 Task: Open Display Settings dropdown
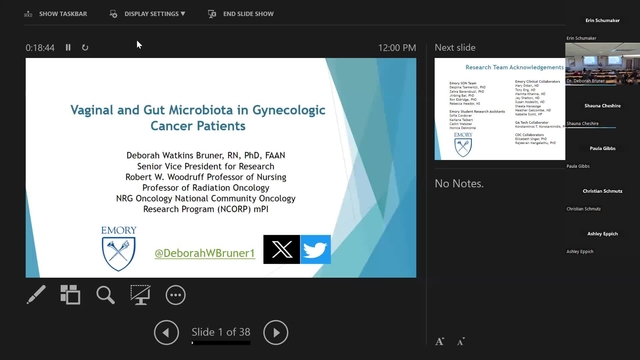pos(148,14)
